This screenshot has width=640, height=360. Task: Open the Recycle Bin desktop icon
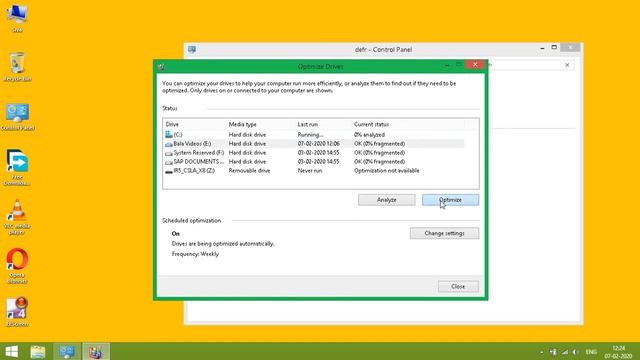[17, 67]
